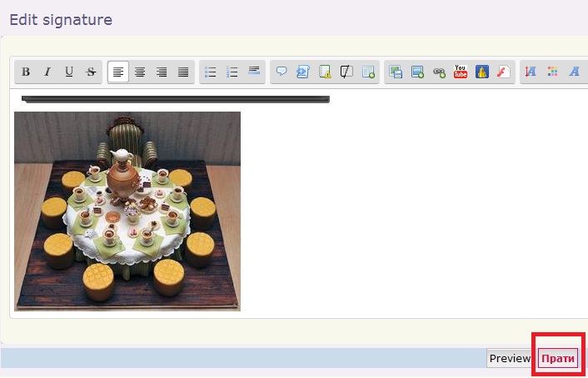Viewport: 588px width, 378px height.
Task: Insert a bulleted list
Action: pos(211,72)
